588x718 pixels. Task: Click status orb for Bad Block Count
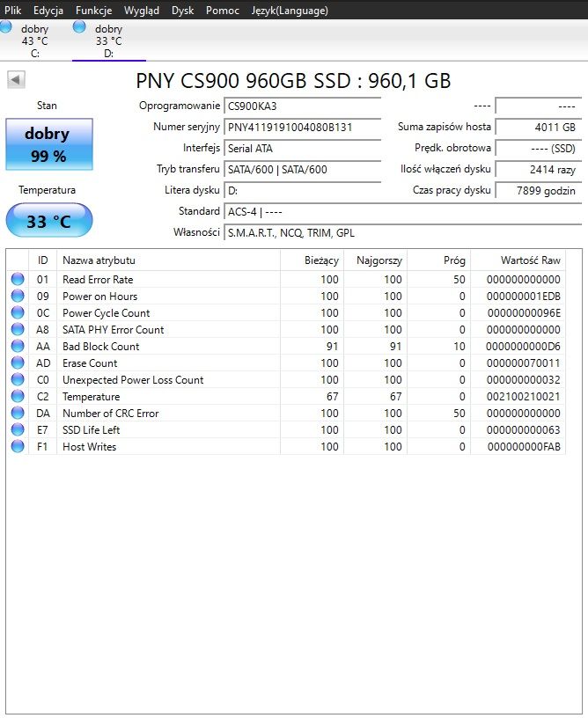(18, 346)
